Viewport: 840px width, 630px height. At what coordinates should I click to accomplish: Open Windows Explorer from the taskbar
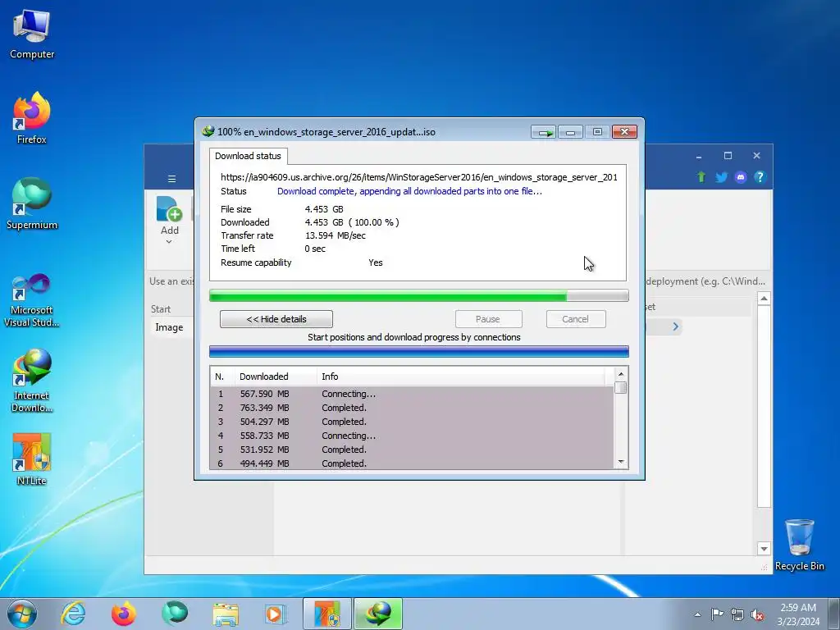point(226,614)
